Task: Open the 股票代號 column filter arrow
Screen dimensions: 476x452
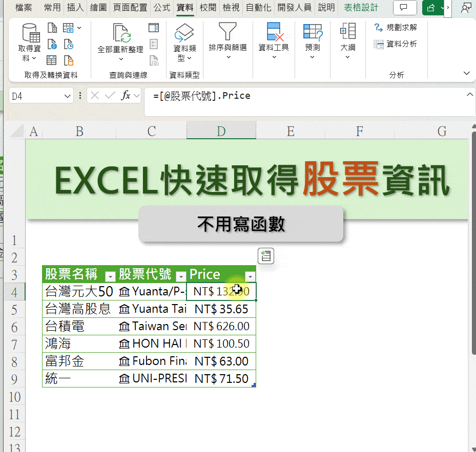Action: point(181,276)
